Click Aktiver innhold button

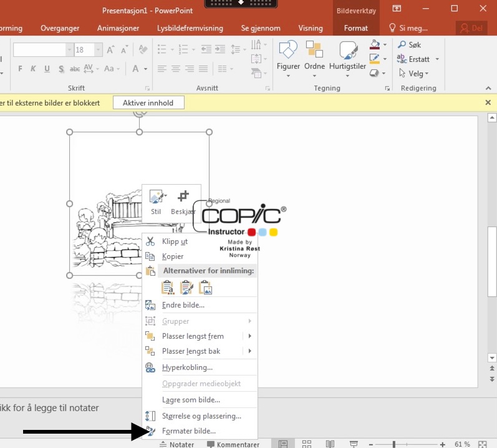click(x=148, y=103)
